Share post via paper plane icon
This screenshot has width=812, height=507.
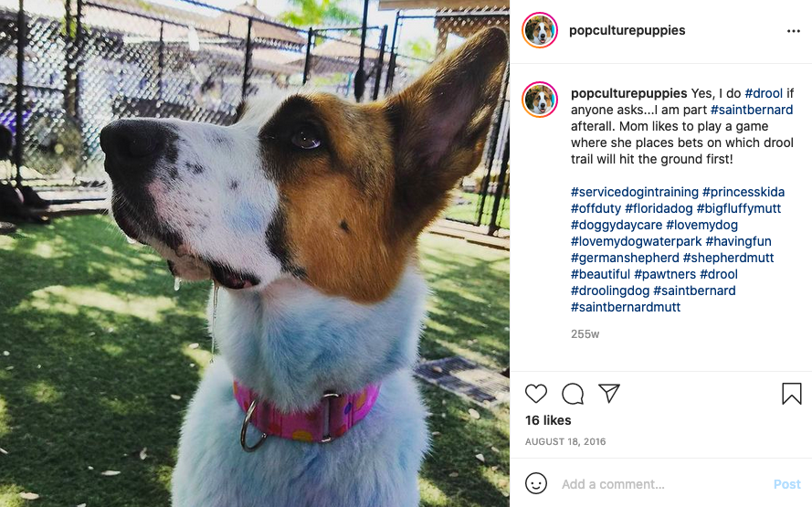tap(609, 394)
